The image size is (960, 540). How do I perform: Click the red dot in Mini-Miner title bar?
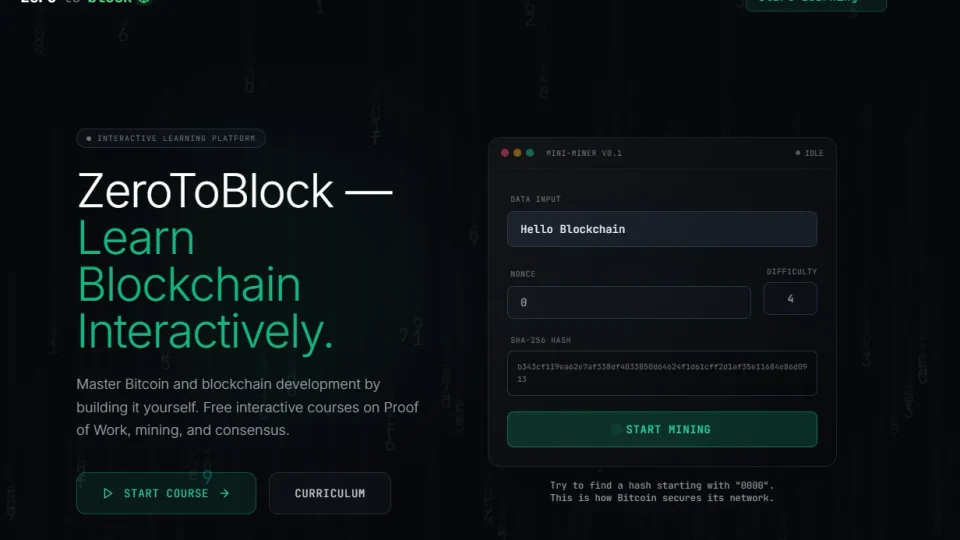click(505, 153)
